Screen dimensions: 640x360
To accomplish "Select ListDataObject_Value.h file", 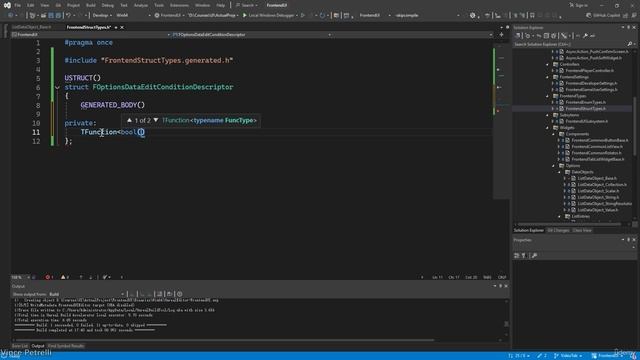I will 598,210.
